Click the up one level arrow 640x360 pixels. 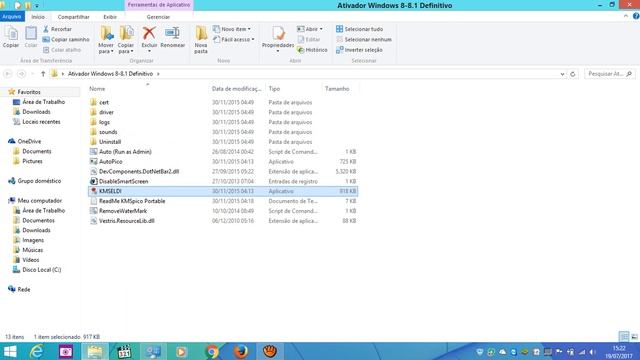(43, 74)
